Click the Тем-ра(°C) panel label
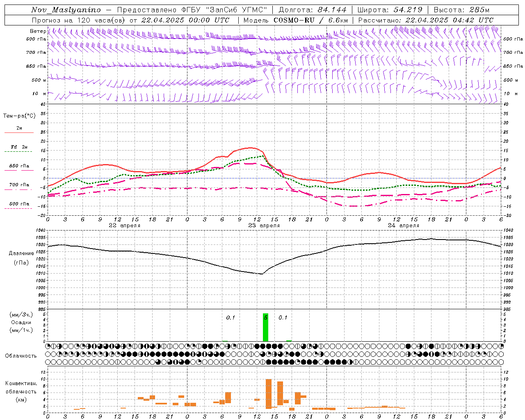The height and width of the screenshot is (420, 525). pos(19,116)
